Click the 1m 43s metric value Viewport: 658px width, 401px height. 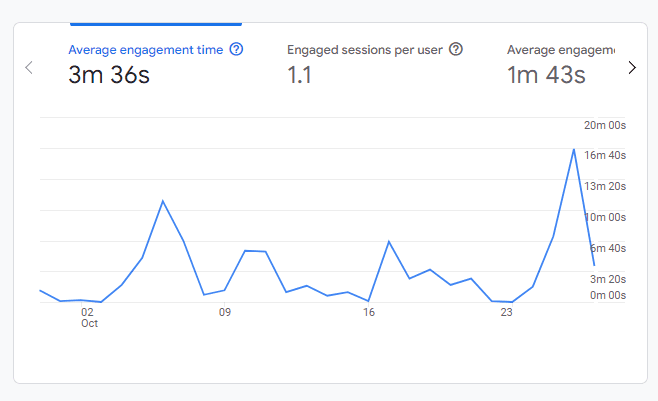(546, 75)
